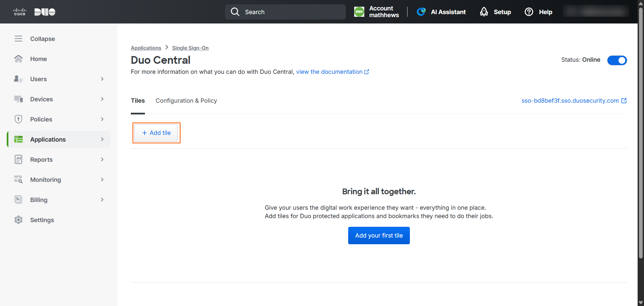Click into the Search input field
Image resolution: width=644 pixels, height=306 pixels.
[x=285, y=12]
